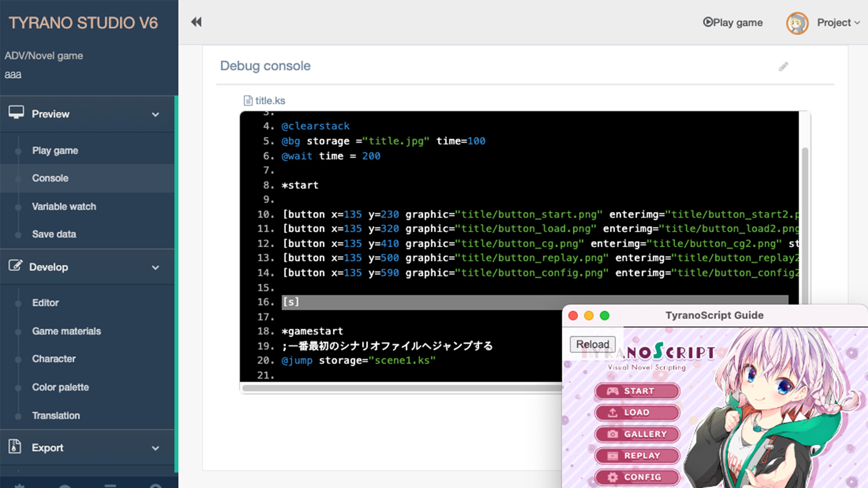Collapse the Preview section chevron
868x488 pixels.
[x=156, y=115]
